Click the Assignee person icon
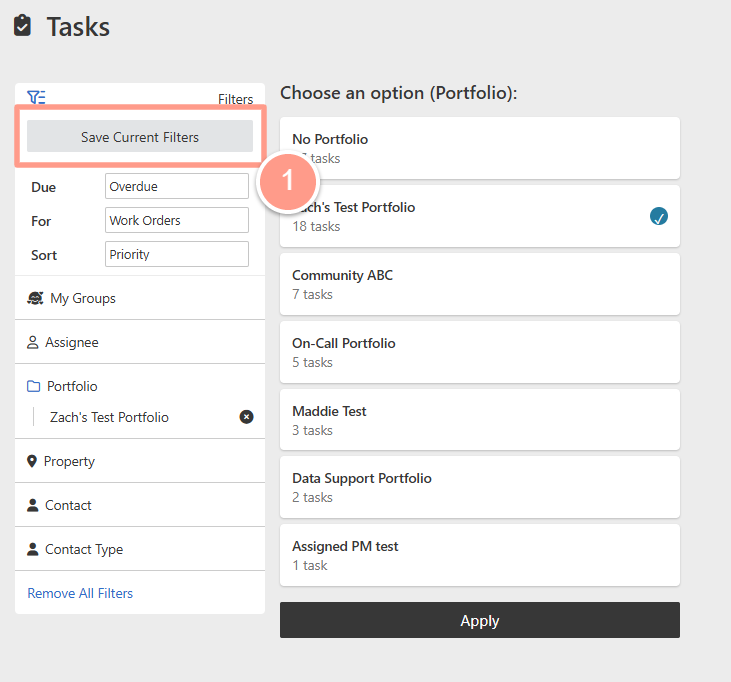The height and width of the screenshot is (682, 731). (33, 342)
